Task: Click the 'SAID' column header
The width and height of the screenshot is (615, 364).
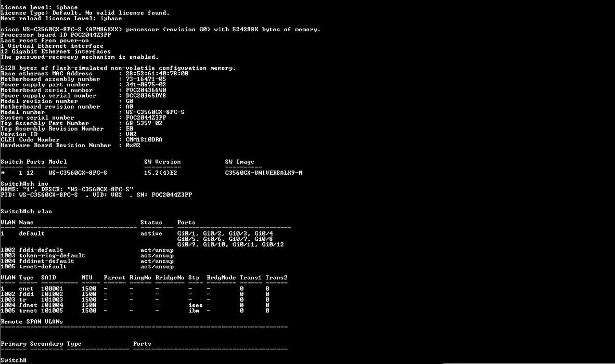Action: coord(48,278)
